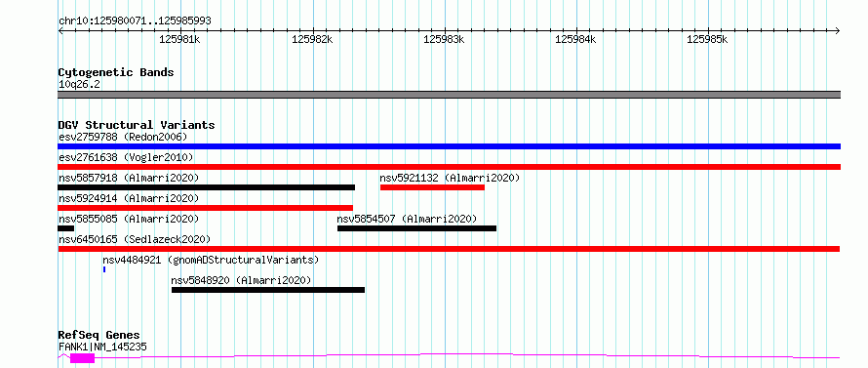Click the 125984k ruler position
Screen dimensions: 868x368
coord(575,39)
